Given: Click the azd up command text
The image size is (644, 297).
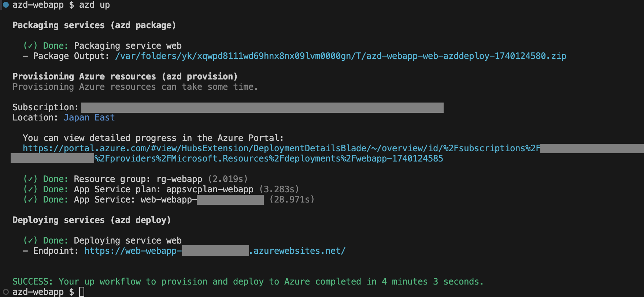Looking at the screenshot, I should click(95, 5).
